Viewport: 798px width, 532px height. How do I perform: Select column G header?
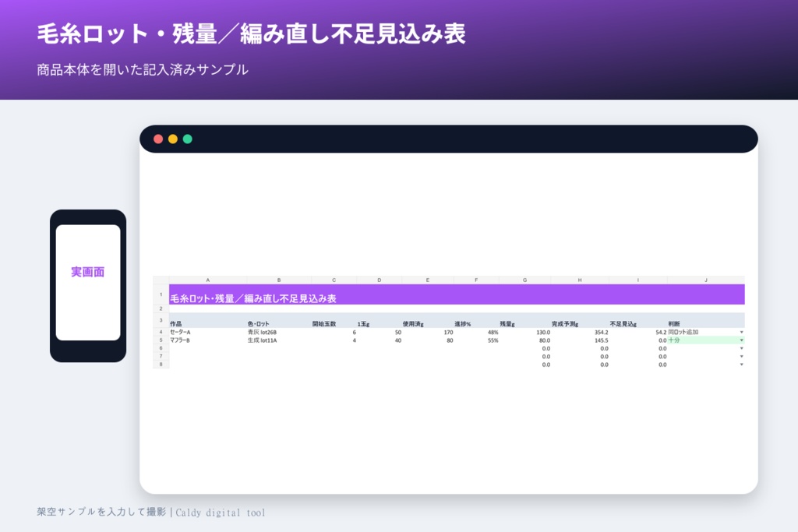(524, 280)
